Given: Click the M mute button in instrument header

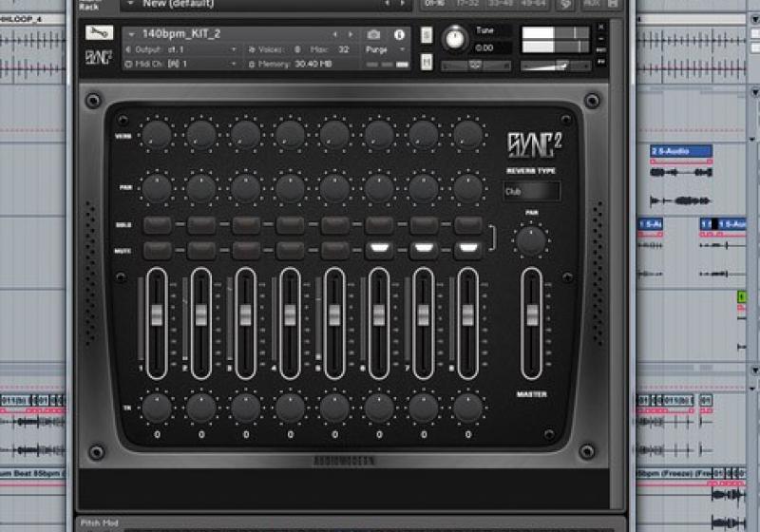Looking at the screenshot, I should [x=427, y=62].
